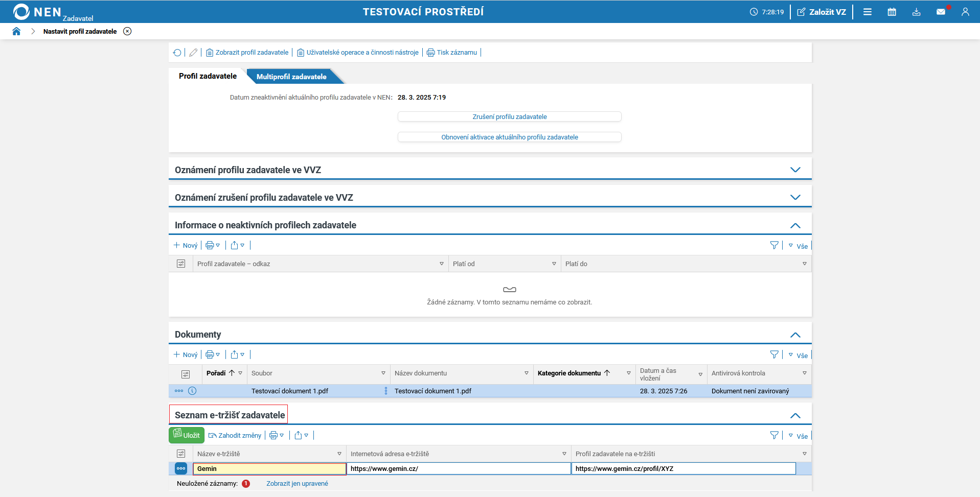Open column settings in Dokumenty table
Viewport: 980px width, 497px height.
[186, 374]
